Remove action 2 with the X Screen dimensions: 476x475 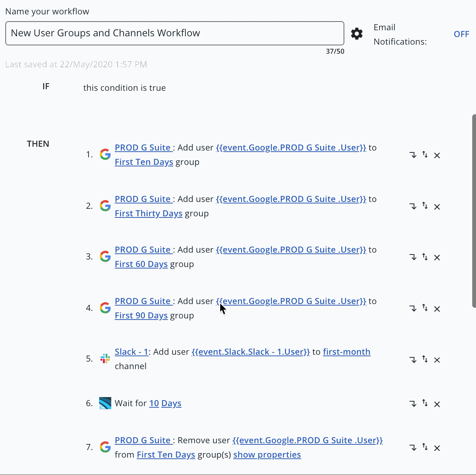coord(437,207)
